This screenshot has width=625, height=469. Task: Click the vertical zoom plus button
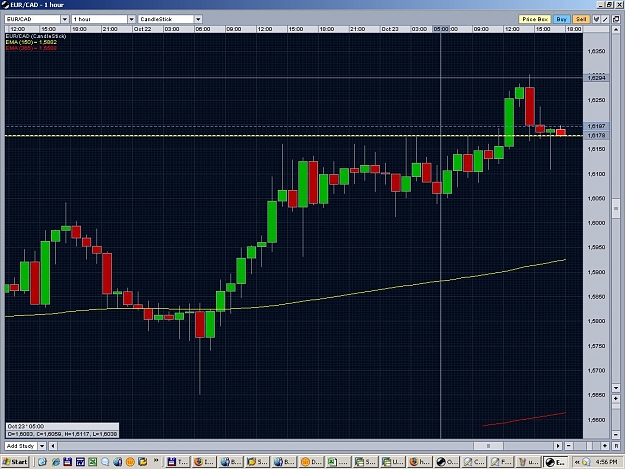[616, 398]
